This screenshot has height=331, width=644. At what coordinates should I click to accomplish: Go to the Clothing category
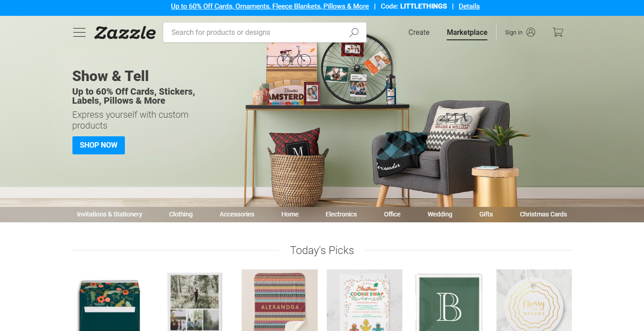[x=181, y=214]
